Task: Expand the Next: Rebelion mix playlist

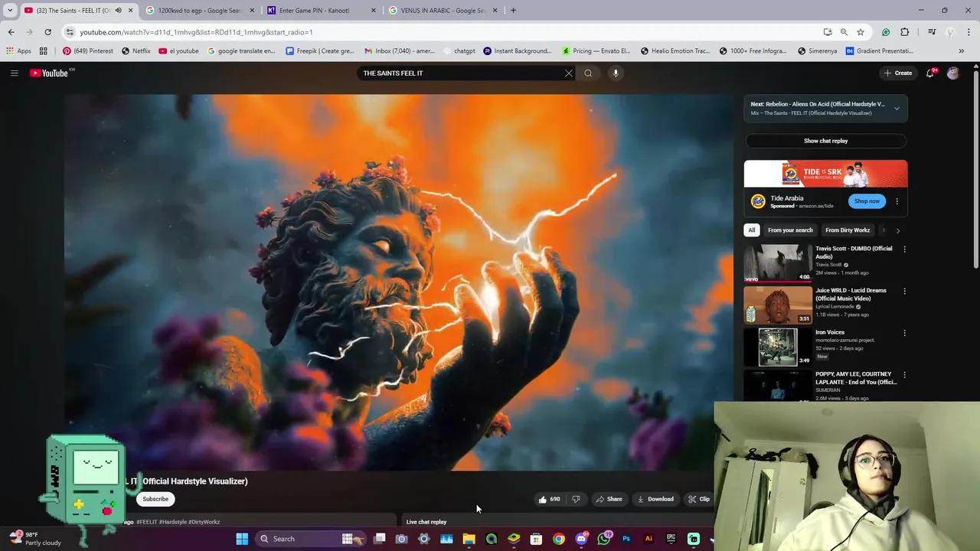Action: click(897, 108)
